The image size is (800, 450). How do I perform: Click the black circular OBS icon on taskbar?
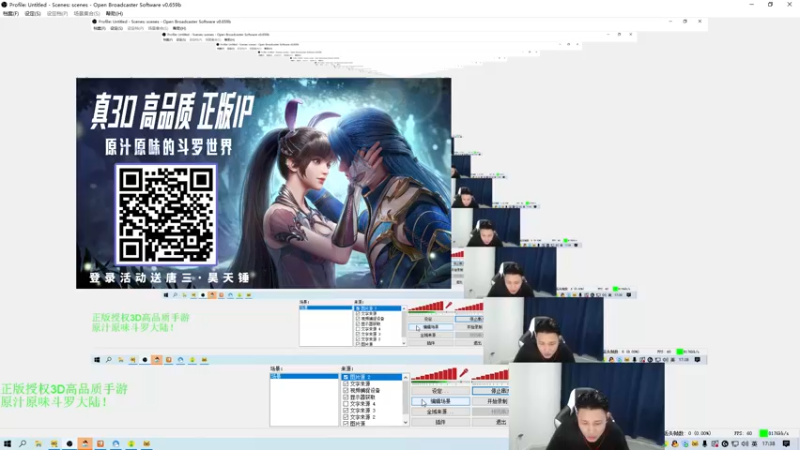69,443
